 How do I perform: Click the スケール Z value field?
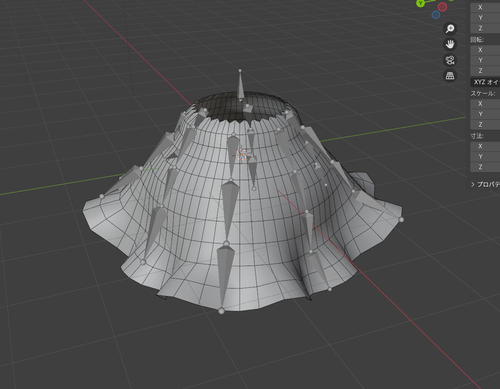[x=485, y=125]
